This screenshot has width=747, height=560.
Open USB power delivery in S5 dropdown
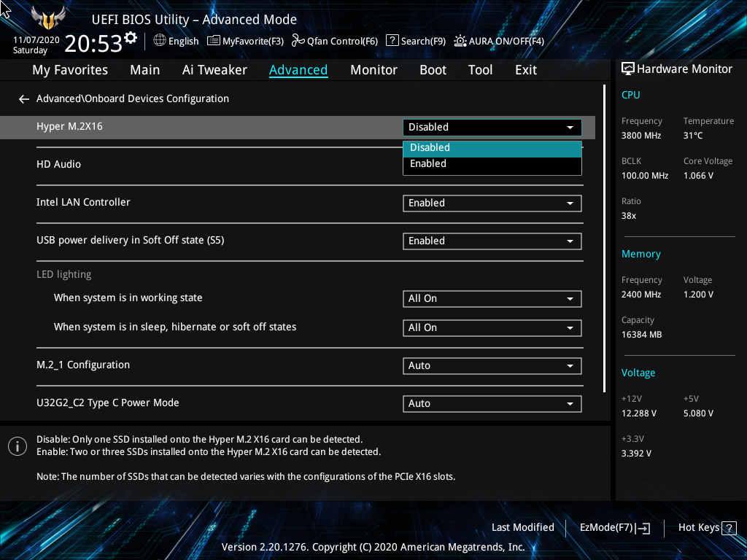point(492,241)
